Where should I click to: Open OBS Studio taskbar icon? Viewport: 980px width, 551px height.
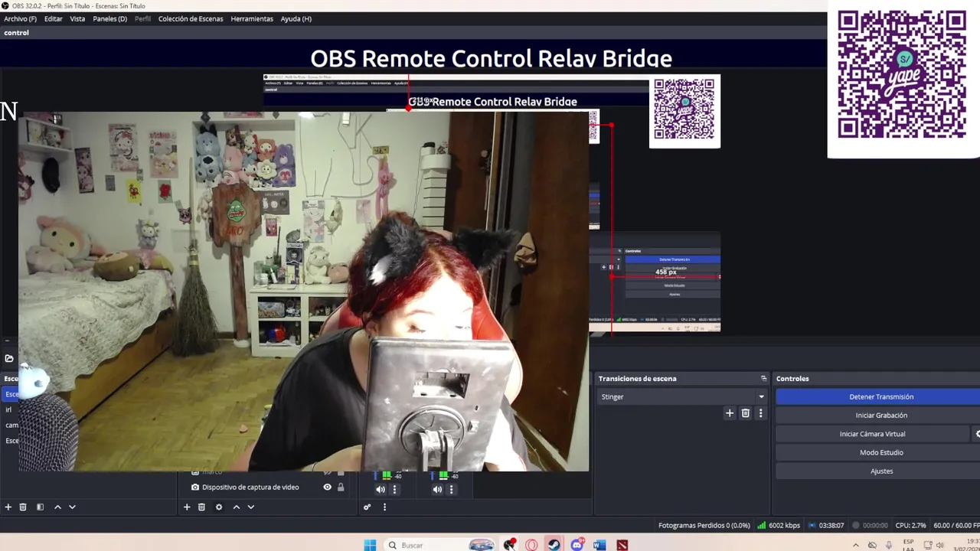click(x=509, y=545)
